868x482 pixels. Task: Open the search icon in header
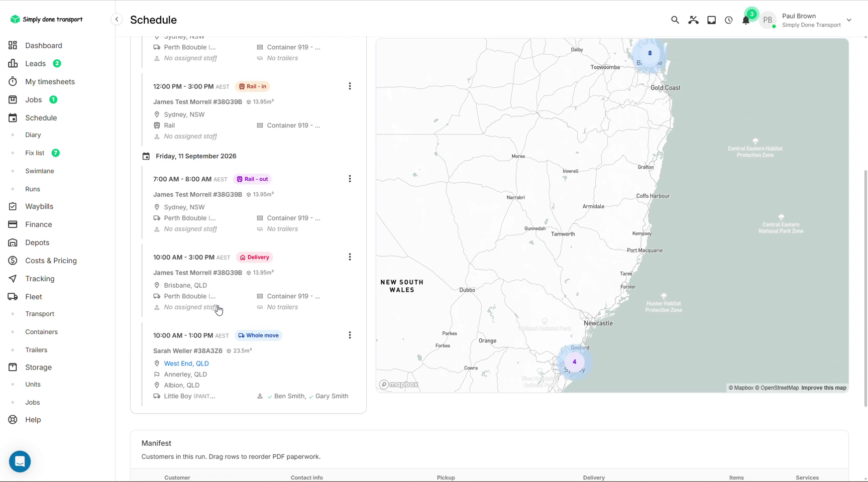click(x=675, y=20)
